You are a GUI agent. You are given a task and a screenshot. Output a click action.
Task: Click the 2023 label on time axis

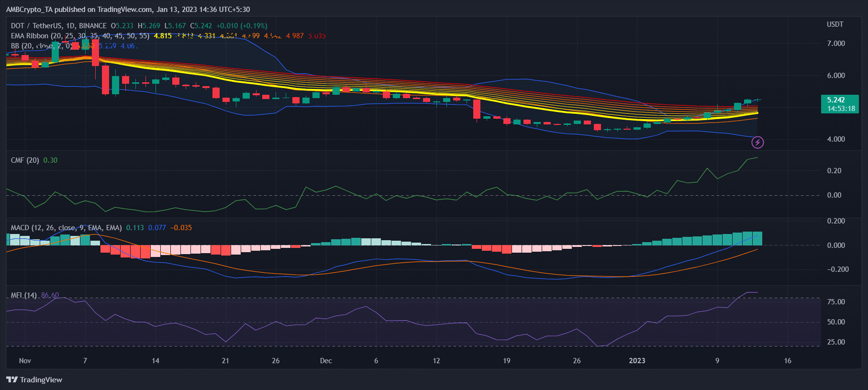tap(637, 361)
